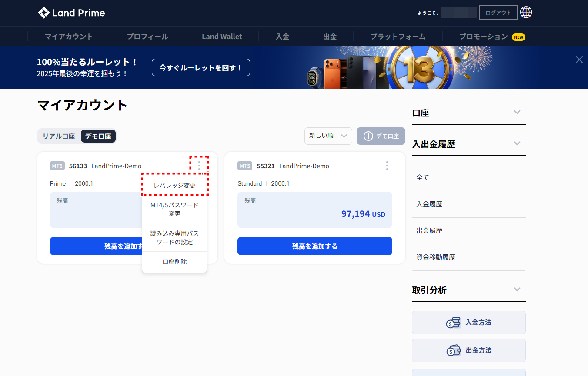Screen dimensions: 588x376
Task: Switch to リアル口座 accounts
Action: [x=59, y=136]
